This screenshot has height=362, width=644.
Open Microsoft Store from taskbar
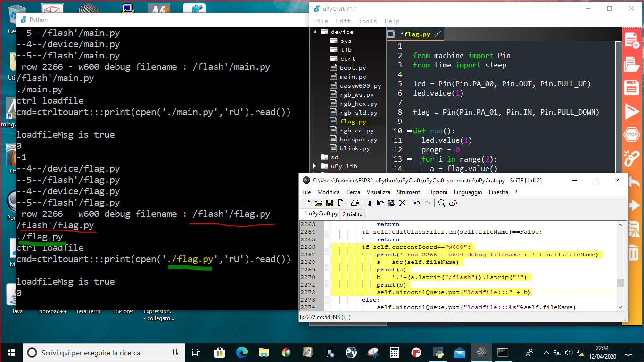tap(220, 353)
